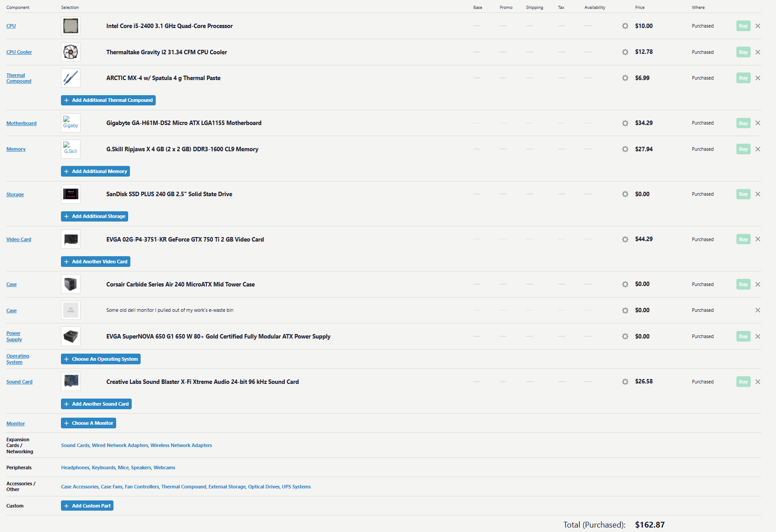This screenshot has height=532, width=776.
Task: Open the Intel Core i5-2400 product thumbnail
Action: point(71,26)
